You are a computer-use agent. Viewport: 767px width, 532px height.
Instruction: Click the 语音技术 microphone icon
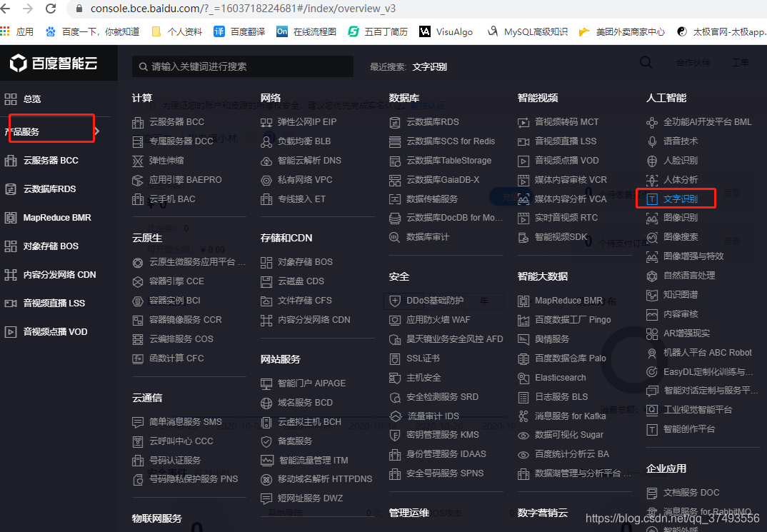click(652, 141)
